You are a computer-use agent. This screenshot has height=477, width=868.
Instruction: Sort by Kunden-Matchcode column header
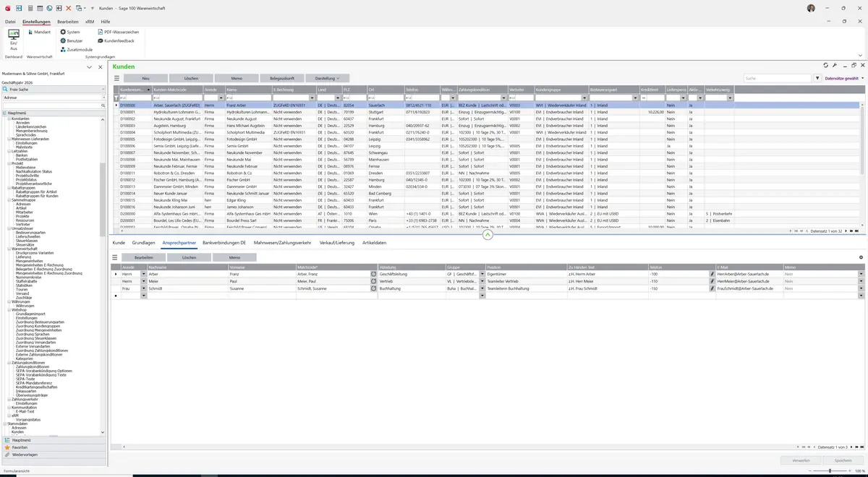point(177,90)
